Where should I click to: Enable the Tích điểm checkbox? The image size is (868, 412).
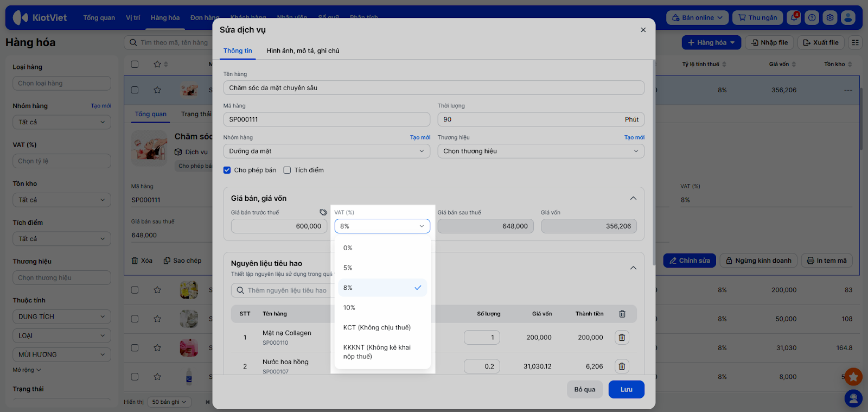pyautogui.click(x=288, y=170)
